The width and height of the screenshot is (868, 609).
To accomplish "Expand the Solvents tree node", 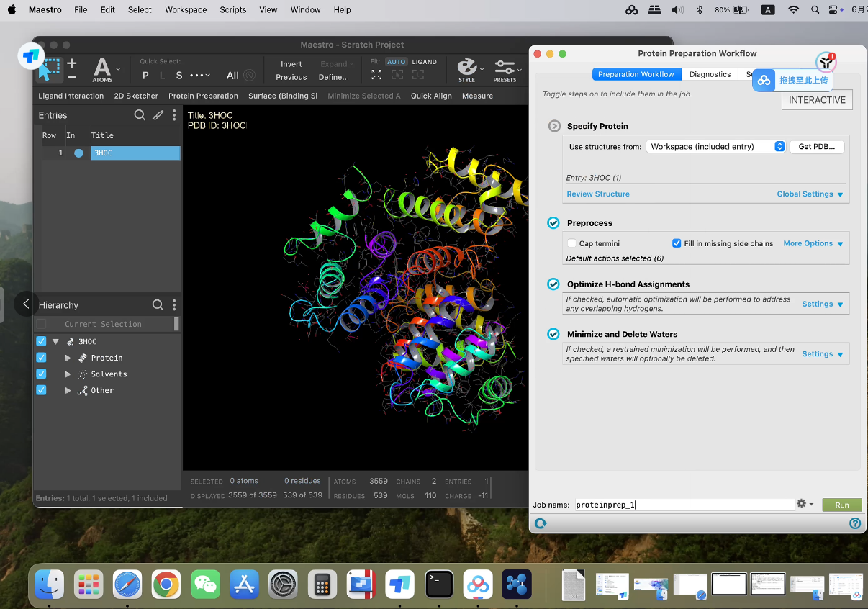I will (68, 374).
